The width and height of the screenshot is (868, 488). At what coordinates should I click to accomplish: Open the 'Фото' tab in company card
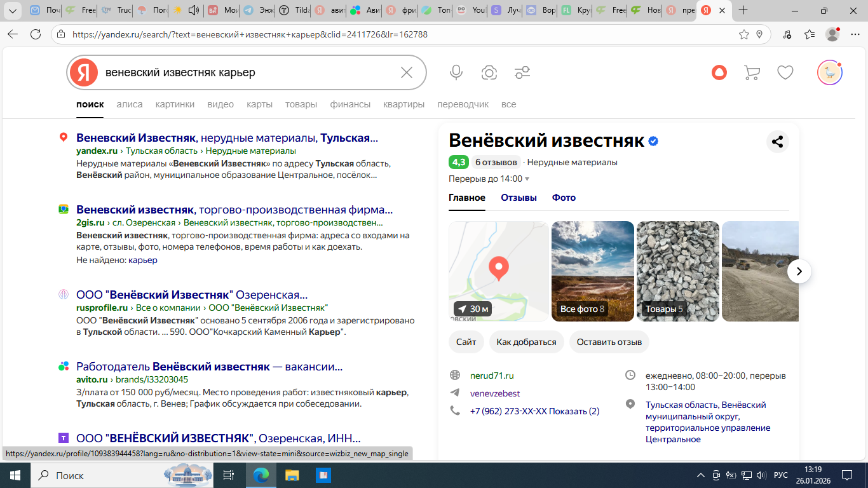(x=564, y=198)
